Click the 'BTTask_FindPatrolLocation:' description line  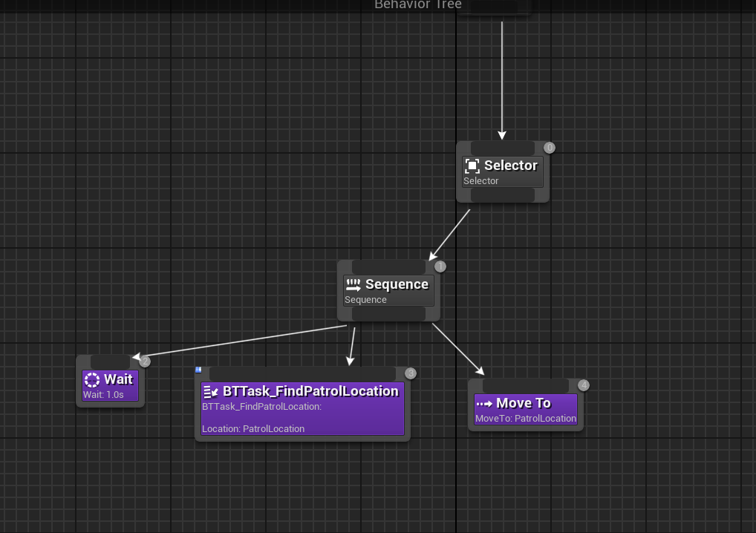[x=262, y=407]
